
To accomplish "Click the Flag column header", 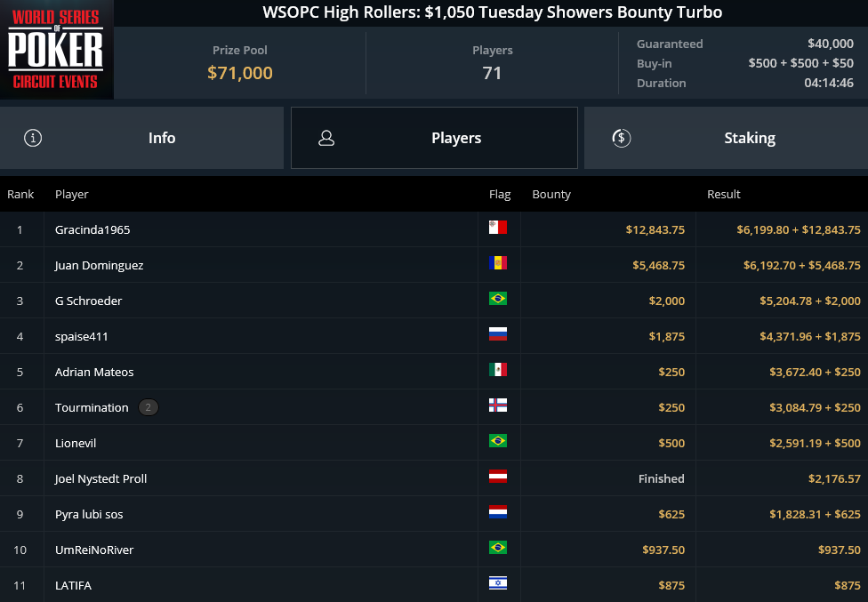I will (x=499, y=194).
